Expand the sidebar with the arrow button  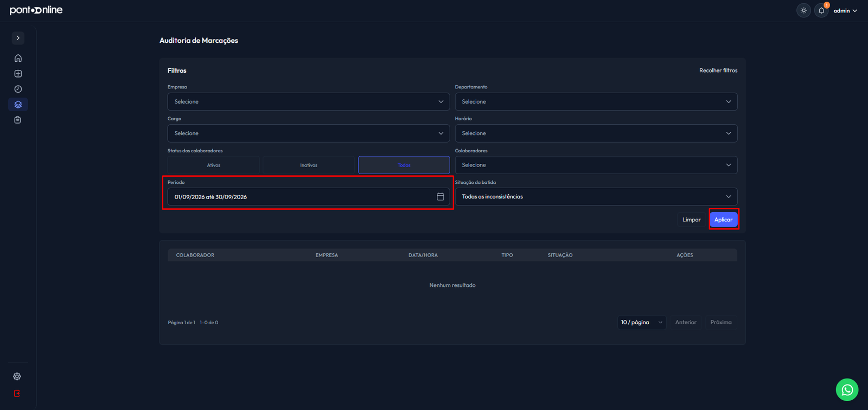click(18, 38)
